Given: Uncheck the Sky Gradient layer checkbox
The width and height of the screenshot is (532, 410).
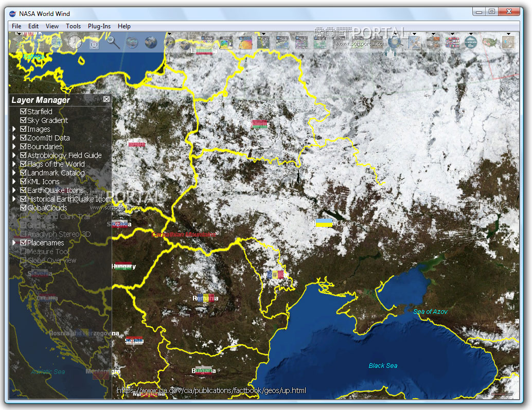Looking at the screenshot, I should [x=24, y=120].
